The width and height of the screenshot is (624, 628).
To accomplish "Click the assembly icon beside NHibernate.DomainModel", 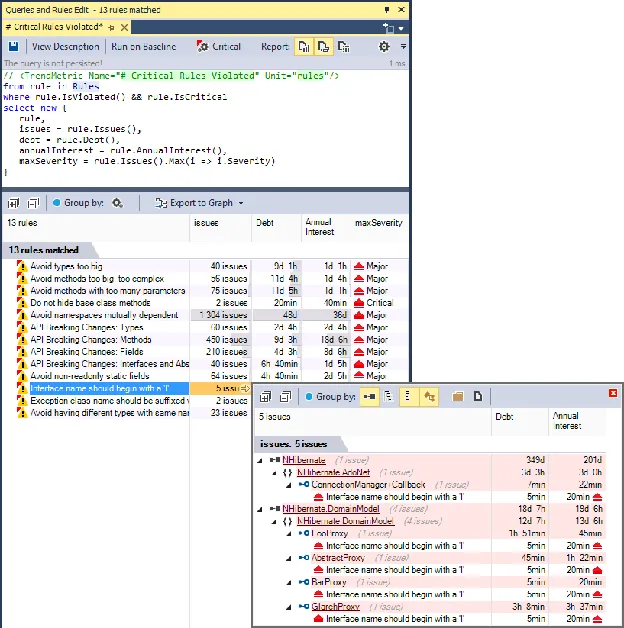I will (275, 509).
